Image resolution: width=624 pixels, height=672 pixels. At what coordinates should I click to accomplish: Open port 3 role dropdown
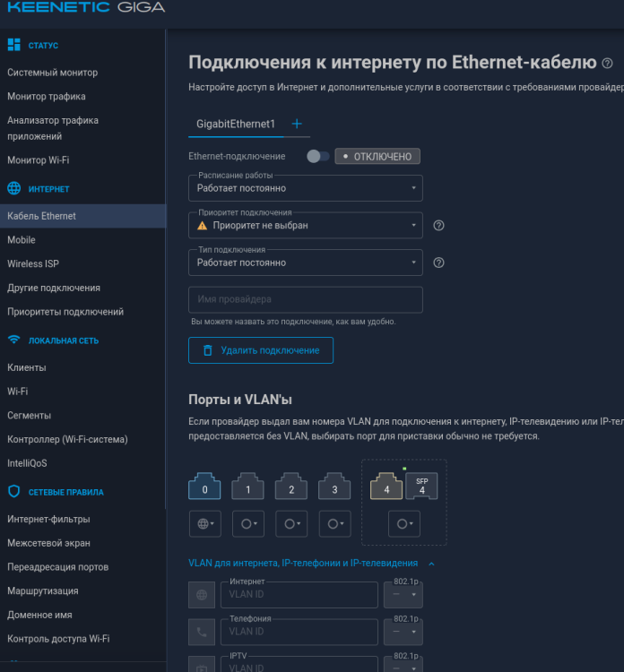pyautogui.click(x=335, y=524)
